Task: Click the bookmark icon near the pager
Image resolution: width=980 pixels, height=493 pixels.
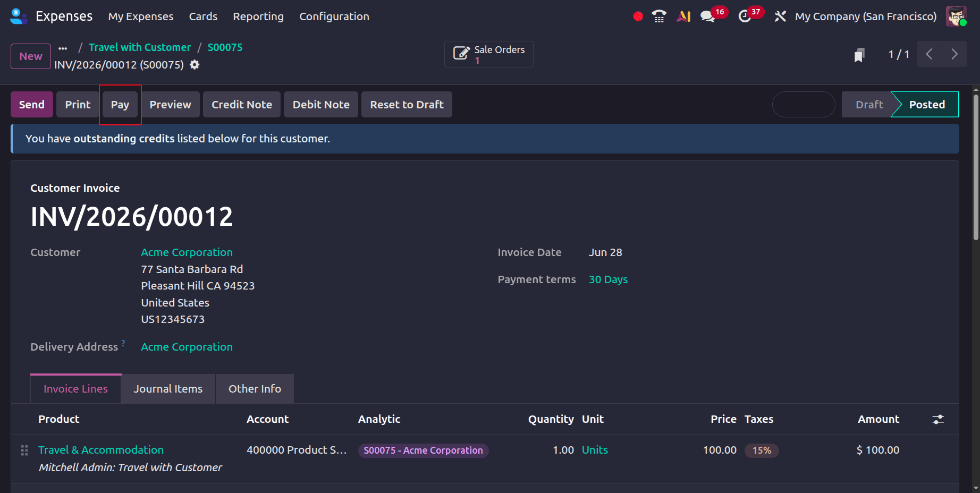Action: point(859,55)
